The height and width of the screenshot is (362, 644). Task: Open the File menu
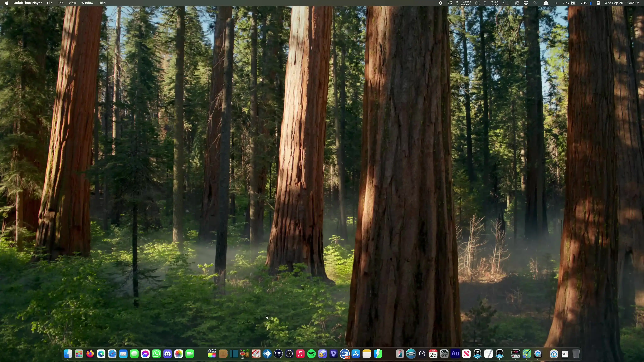50,3
